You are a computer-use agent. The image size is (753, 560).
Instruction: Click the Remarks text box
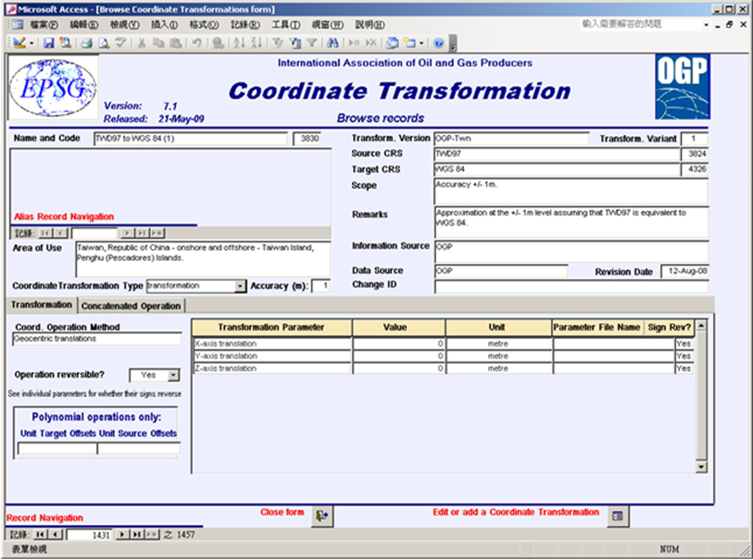tap(571, 222)
